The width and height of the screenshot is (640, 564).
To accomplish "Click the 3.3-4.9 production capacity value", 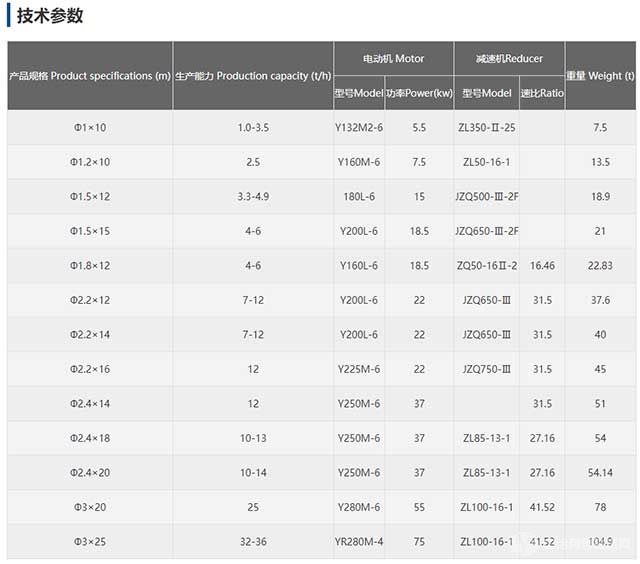I will tap(253, 196).
